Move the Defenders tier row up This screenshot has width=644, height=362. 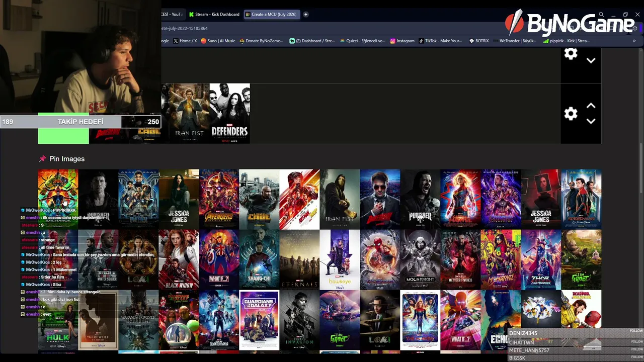(x=591, y=106)
